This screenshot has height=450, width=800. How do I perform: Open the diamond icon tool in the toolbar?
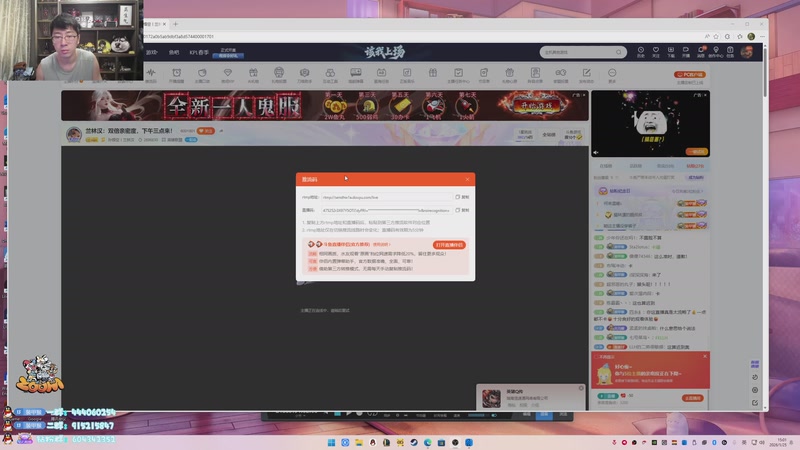228,72
